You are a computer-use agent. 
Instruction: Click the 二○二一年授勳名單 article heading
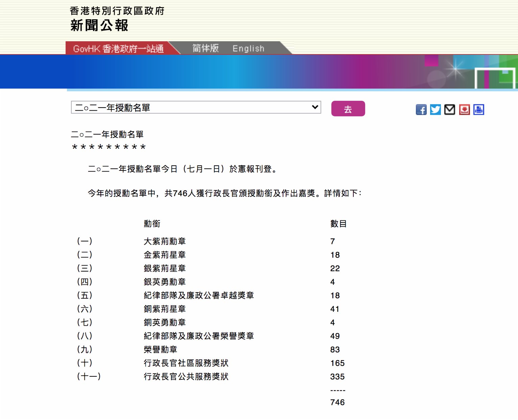107,134
